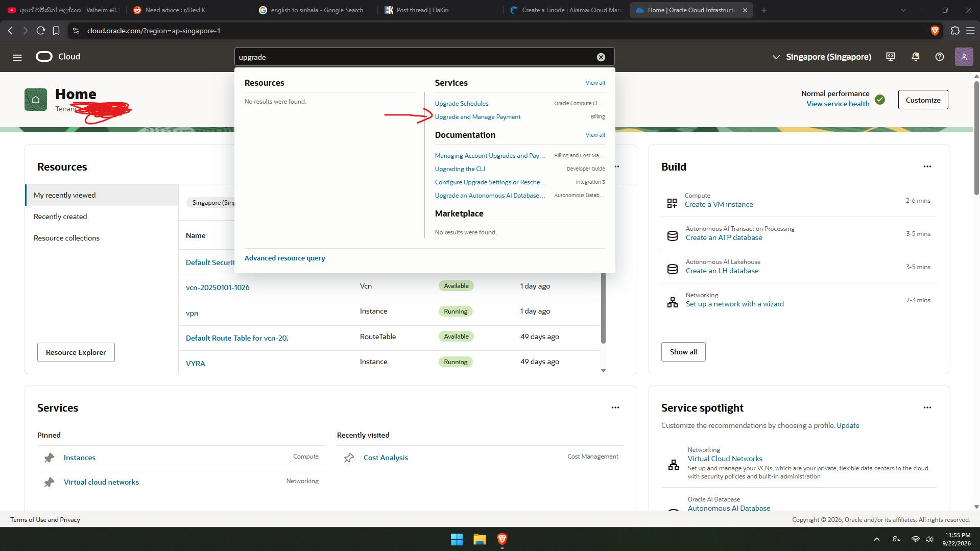980x551 pixels.
Task: Open the Build card three-dot options menu
Action: click(x=927, y=166)
